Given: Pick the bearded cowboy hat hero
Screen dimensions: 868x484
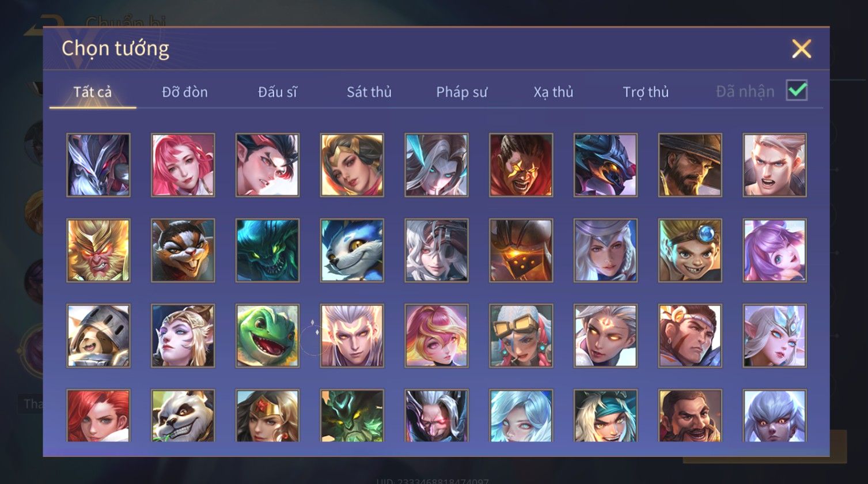Looking at the screenshot, I should pyautogui.click(x=690, y=165).
